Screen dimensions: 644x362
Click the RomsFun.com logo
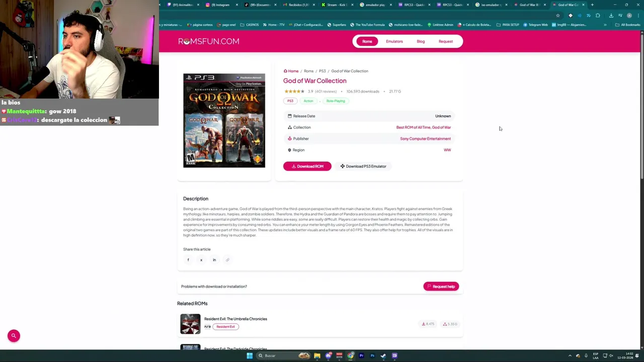point(208,41)
